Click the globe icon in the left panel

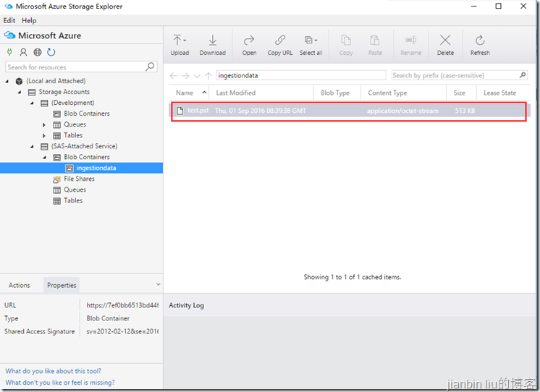[37, 52]
